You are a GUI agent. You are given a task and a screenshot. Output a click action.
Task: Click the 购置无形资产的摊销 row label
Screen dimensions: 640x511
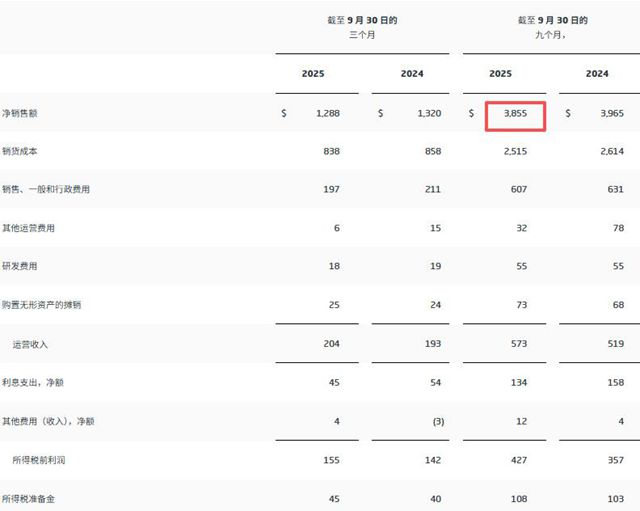pyautogui.click(x=41, y=305)
